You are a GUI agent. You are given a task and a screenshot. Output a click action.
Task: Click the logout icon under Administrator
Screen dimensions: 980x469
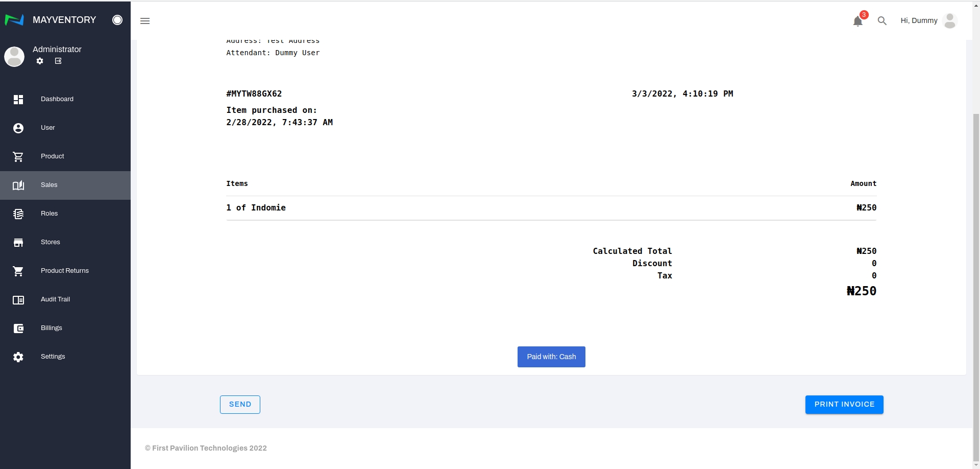pyautogui.click(x=58, y=61)
